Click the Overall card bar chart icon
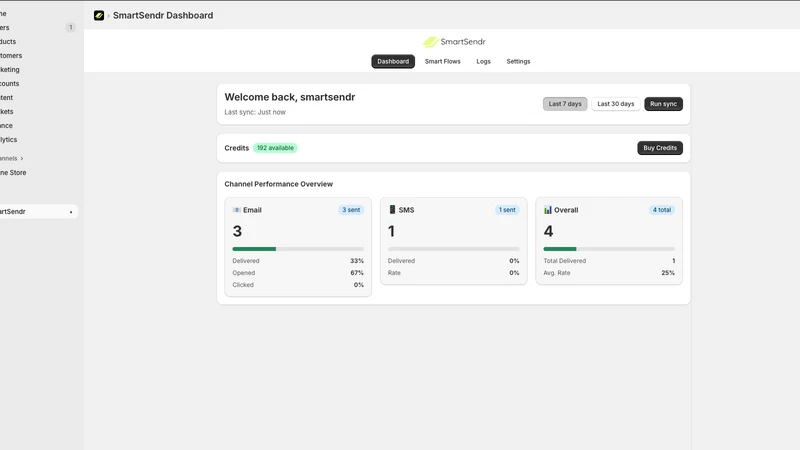 (547, 210)
